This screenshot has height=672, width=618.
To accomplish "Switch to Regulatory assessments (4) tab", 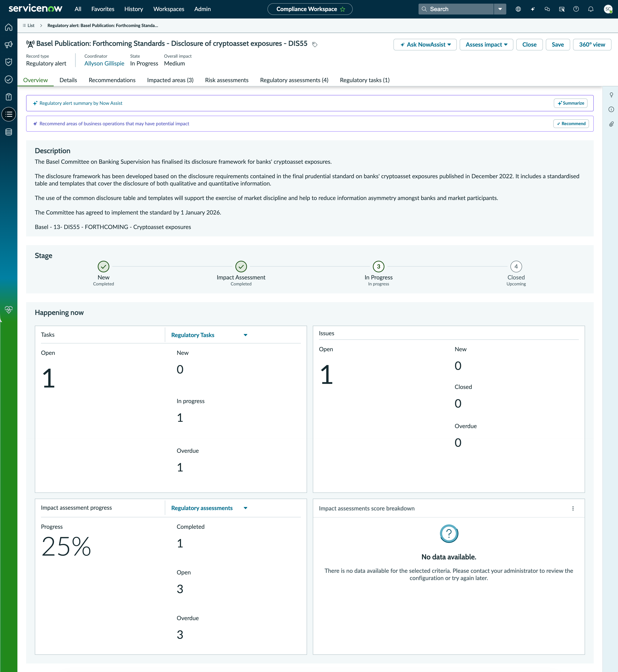I will coord(294,80).
